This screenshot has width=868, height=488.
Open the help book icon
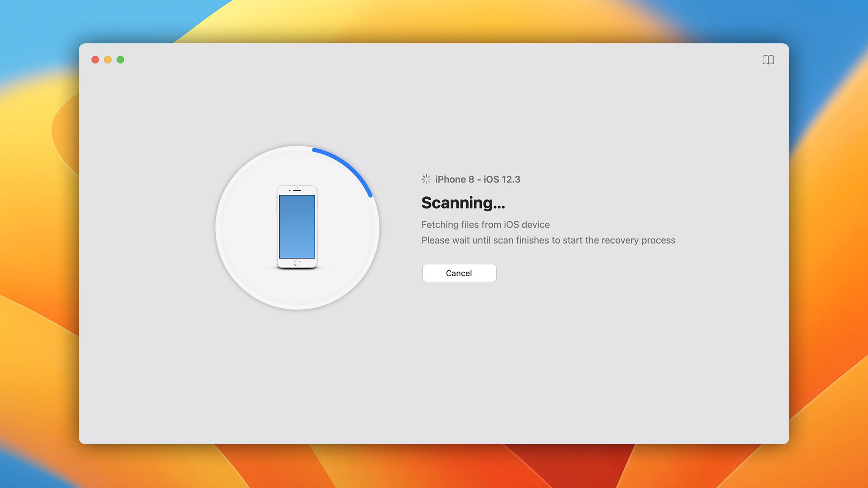[x=768, y=60]
